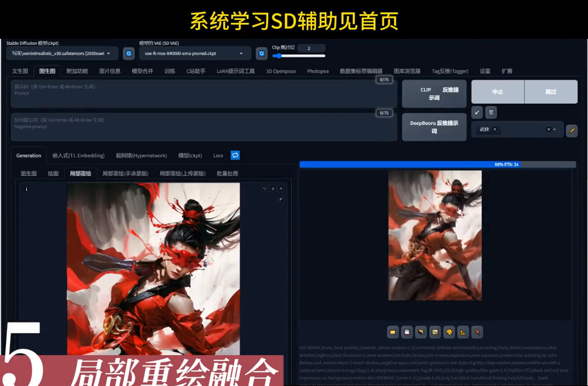Viewport: 588px width, 386px height.
Task: Open the 数据集标签编辑器 tab
Action: (x=361, y=71)
